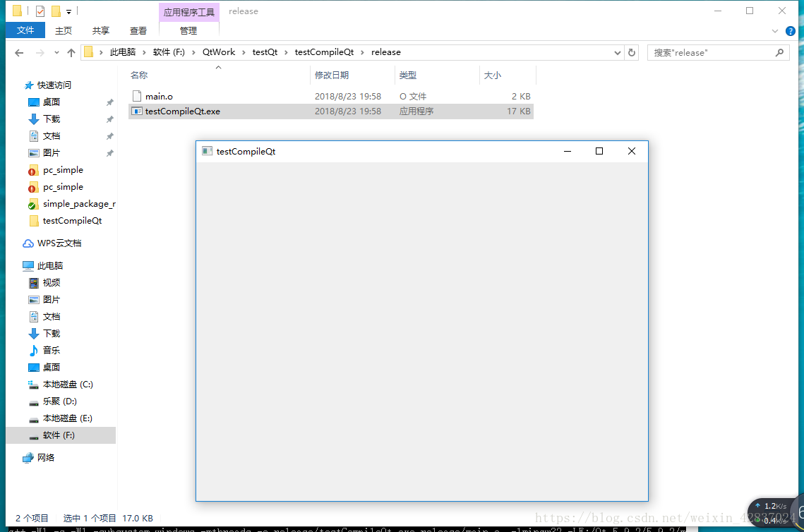The width and height of the screenshot is (804, 532).
Task: Open the 管理 ribbon tab
Action: pos(188,31)
